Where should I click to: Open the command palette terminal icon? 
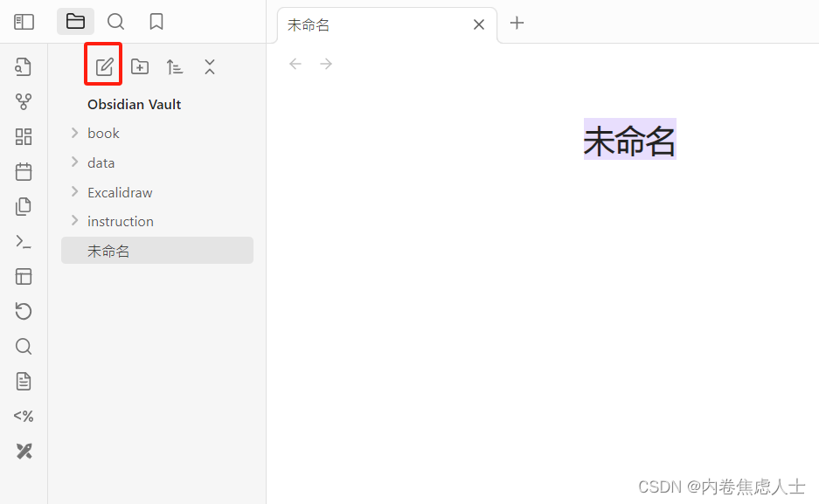[24, 241]
